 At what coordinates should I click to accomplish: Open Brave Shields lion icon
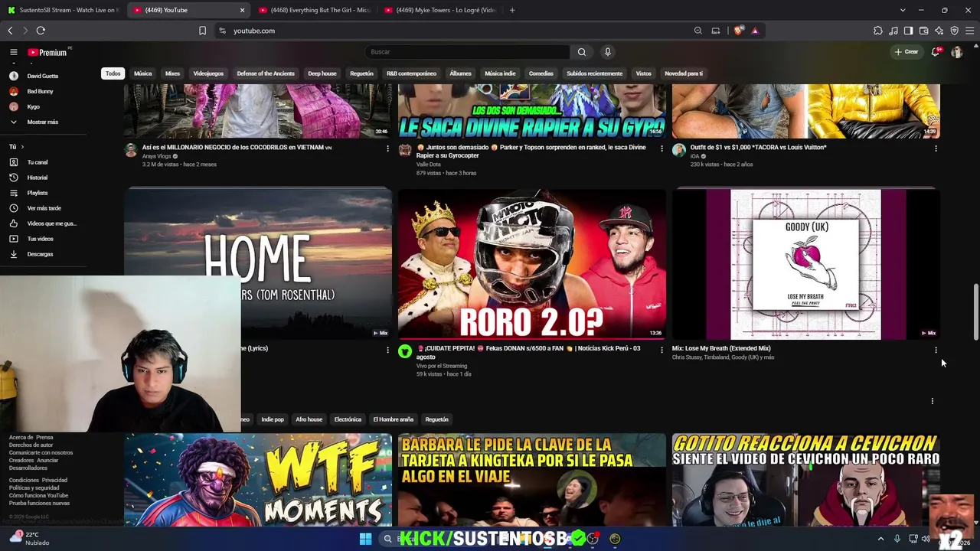tap(739, 31)
